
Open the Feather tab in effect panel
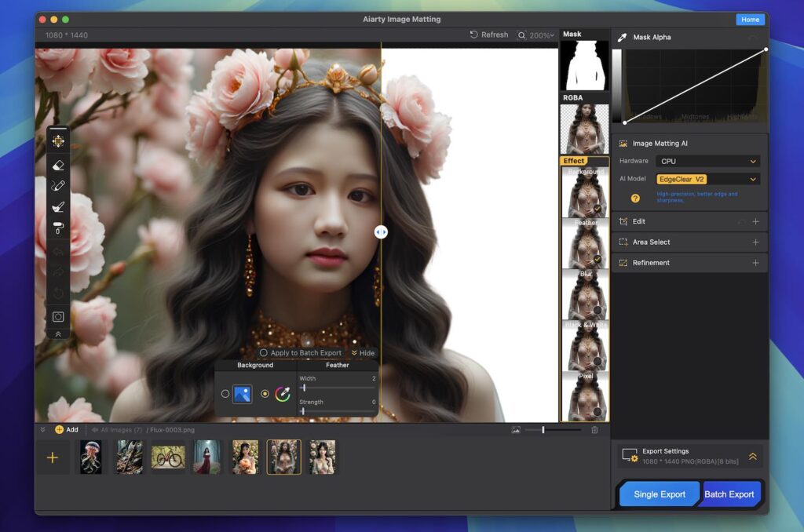click(337, 366)
